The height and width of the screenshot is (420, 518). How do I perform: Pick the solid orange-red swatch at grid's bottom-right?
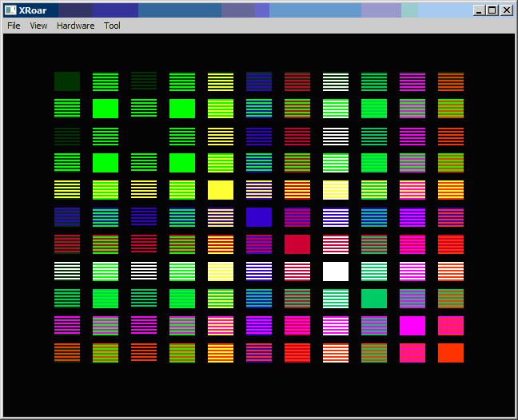tap(451, 353)
